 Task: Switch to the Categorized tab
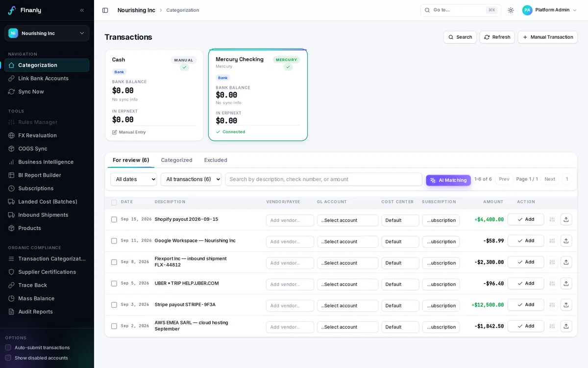(176, 160)
